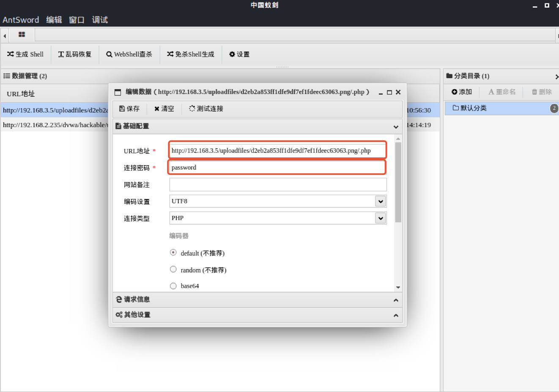Screen dimensions: 559x392
Task: Click the dialog vertical scrollbar thumb
Action: tap(398, 182)
